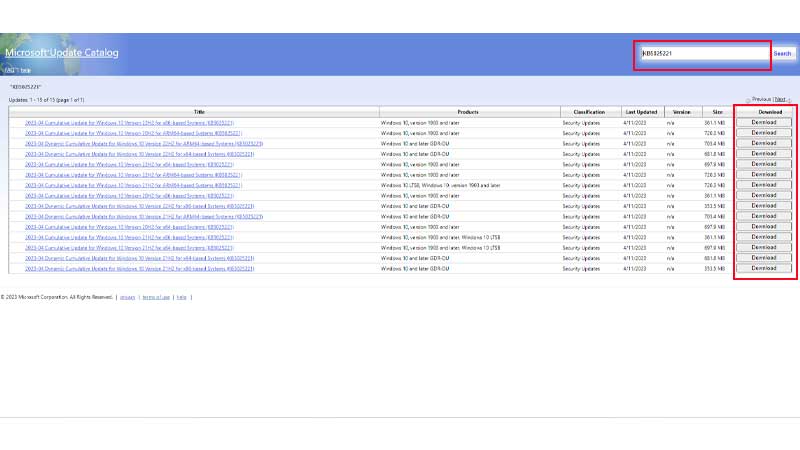Open Cumulative Update 20H2 ARM64-based Systems link
Viewport: 800px width, 450px height.
133,133
